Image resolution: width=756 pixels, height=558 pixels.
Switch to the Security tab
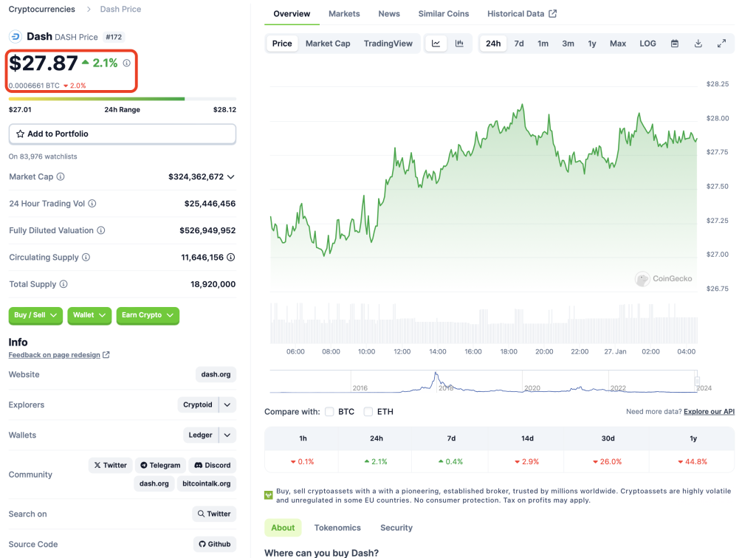click(x=396, y=528)
